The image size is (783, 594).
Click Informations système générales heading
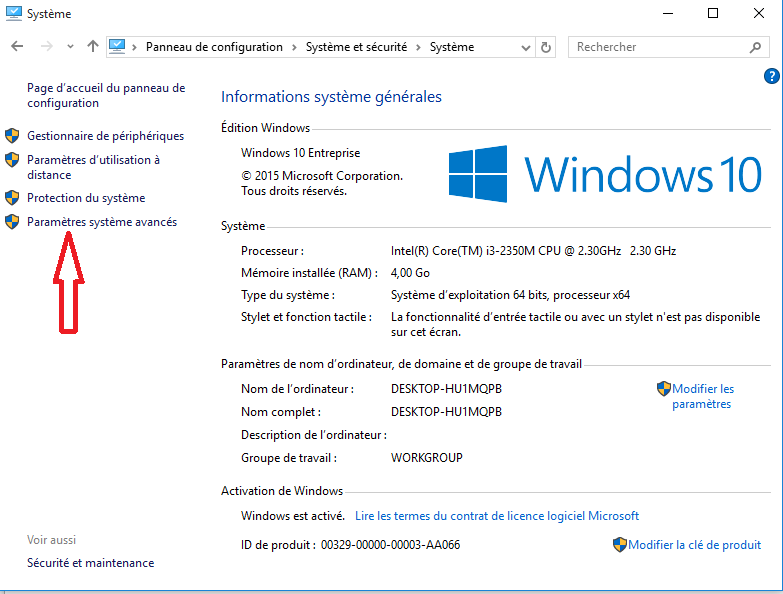(332, 96)
